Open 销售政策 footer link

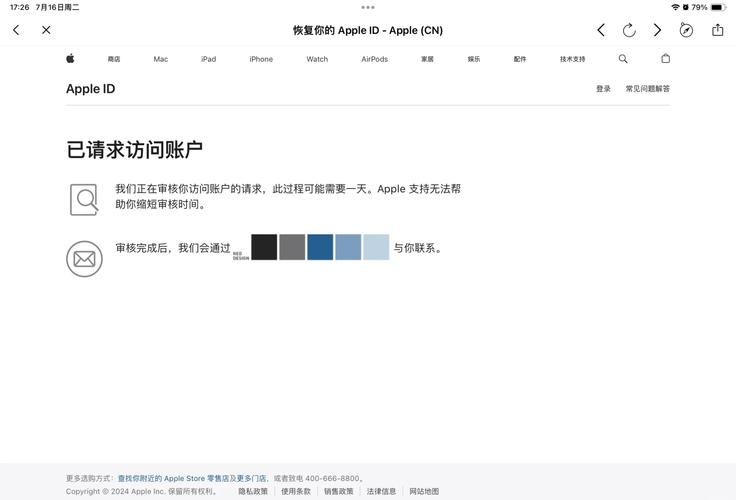tap(338, 491)
